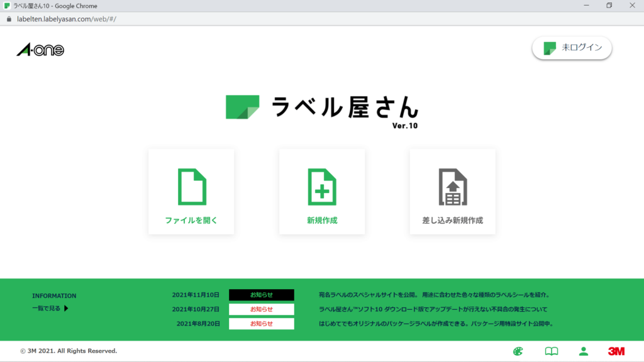Click the 3M logo in footer
Viewport: 644px width, 362px height.
click(616, 351)
